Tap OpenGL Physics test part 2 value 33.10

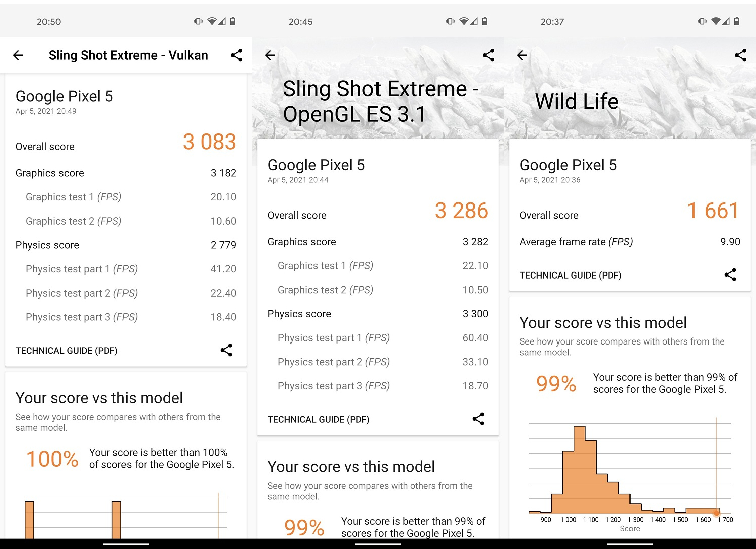475,362
